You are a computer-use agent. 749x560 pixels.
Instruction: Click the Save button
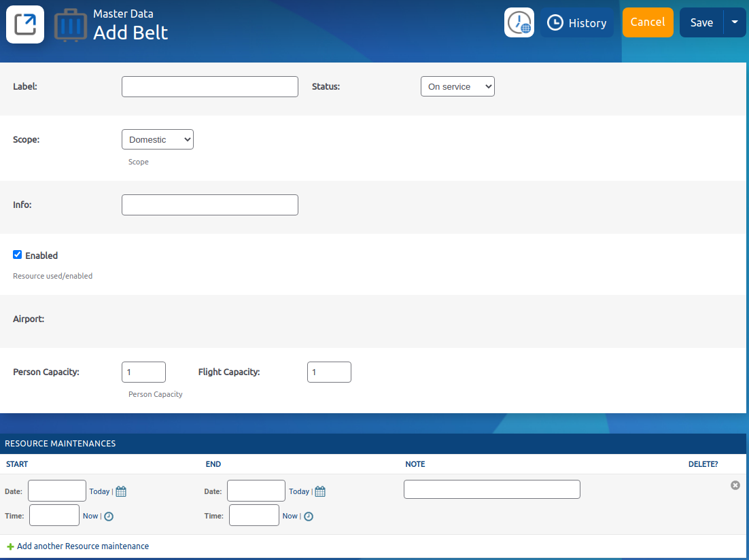point(701,23)
